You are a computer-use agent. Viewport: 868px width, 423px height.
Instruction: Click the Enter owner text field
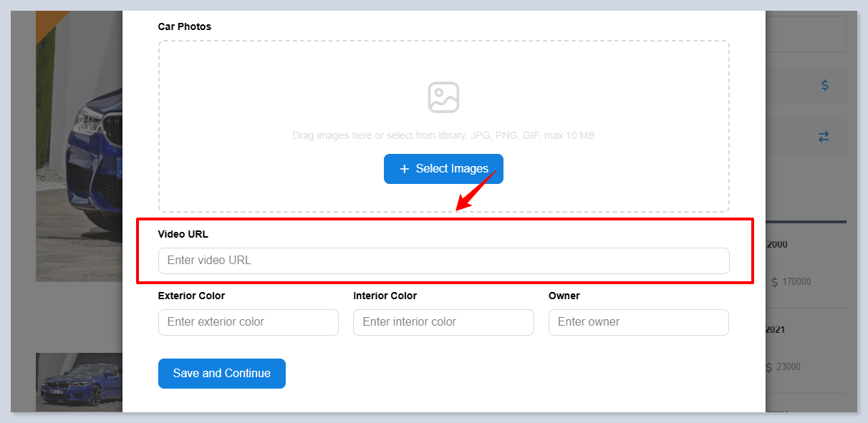(638, 322)
